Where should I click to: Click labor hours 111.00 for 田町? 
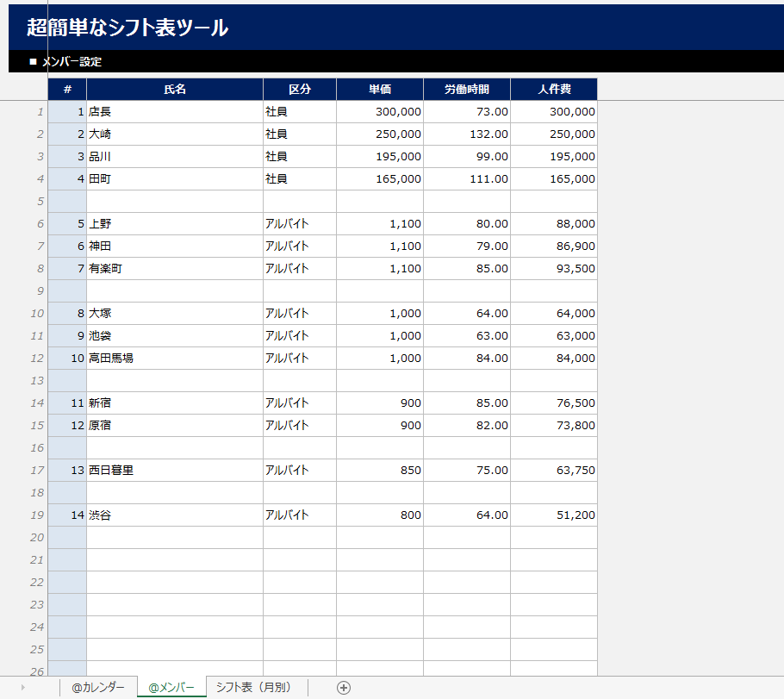tap(467, 178)
